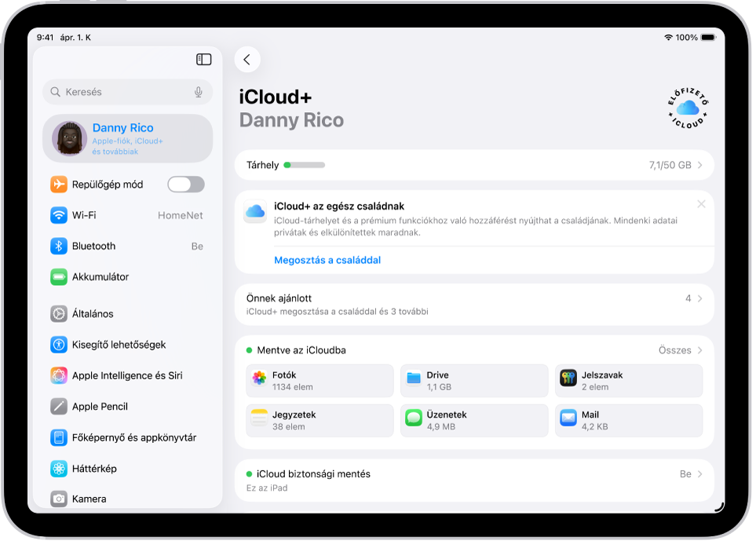The width and height of the screenshot is (756, 541).
Task: Open Általános gear icon
Action: point(59,314)
